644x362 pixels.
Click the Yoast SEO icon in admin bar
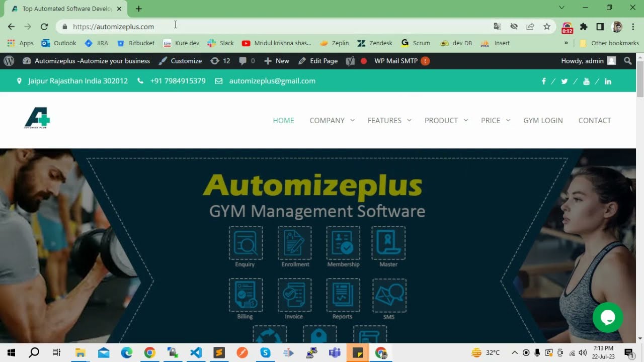point(350,61)
